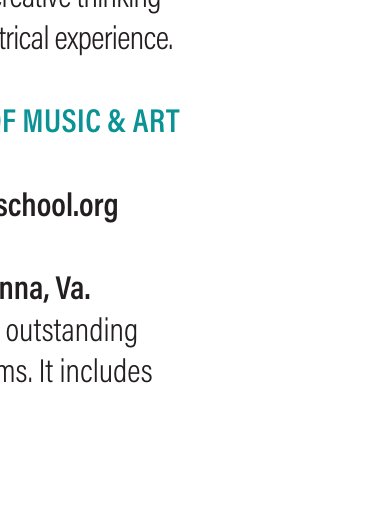Click the cut-off "trical" text fragment
391x512 pixels.
click(25, 38)
